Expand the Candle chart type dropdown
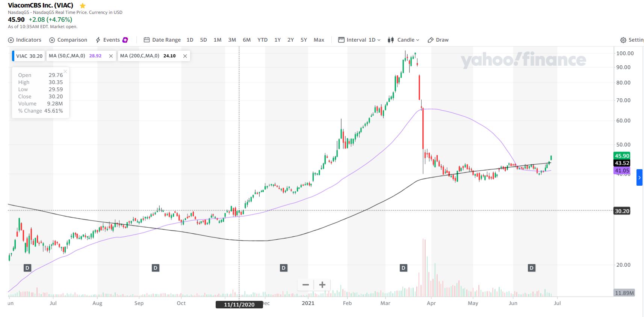The width and height of the screenshot is (644, 317). coord(404,40)
